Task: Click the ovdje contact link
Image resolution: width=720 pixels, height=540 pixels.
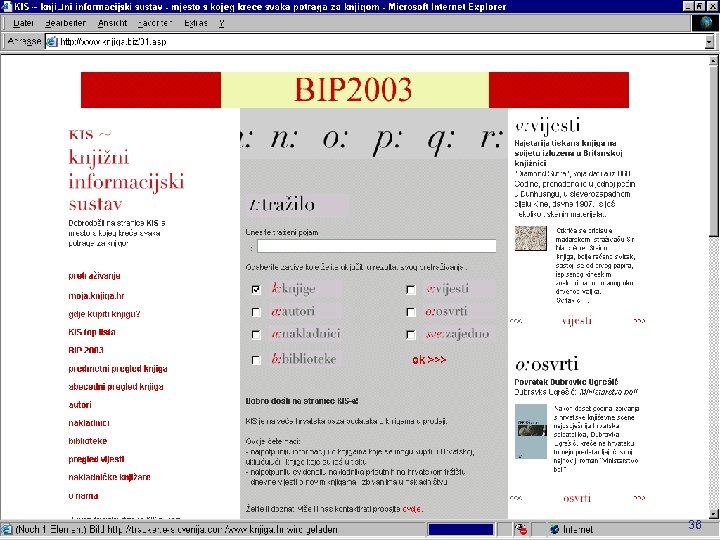Action: [x=411, y=509]
